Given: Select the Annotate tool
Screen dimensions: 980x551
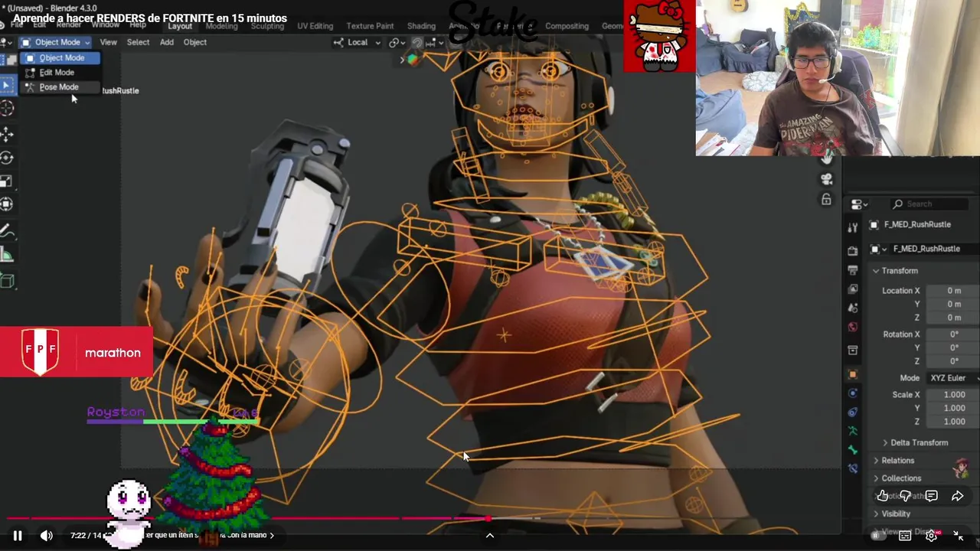Looking at the screenshot, I should coord(7,230).
